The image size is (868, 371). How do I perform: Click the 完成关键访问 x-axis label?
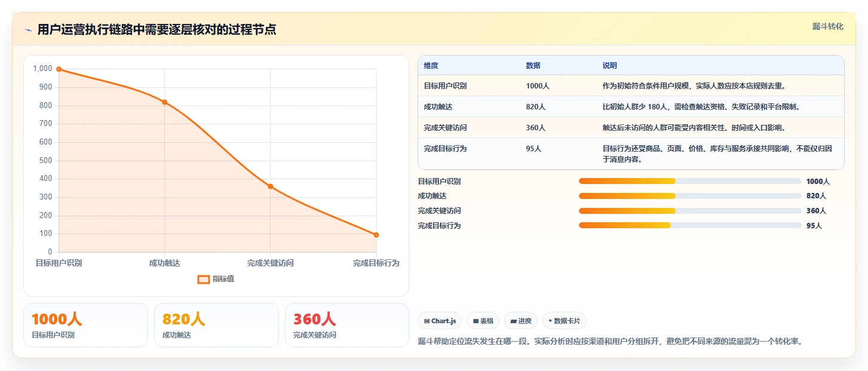(271, 263)
